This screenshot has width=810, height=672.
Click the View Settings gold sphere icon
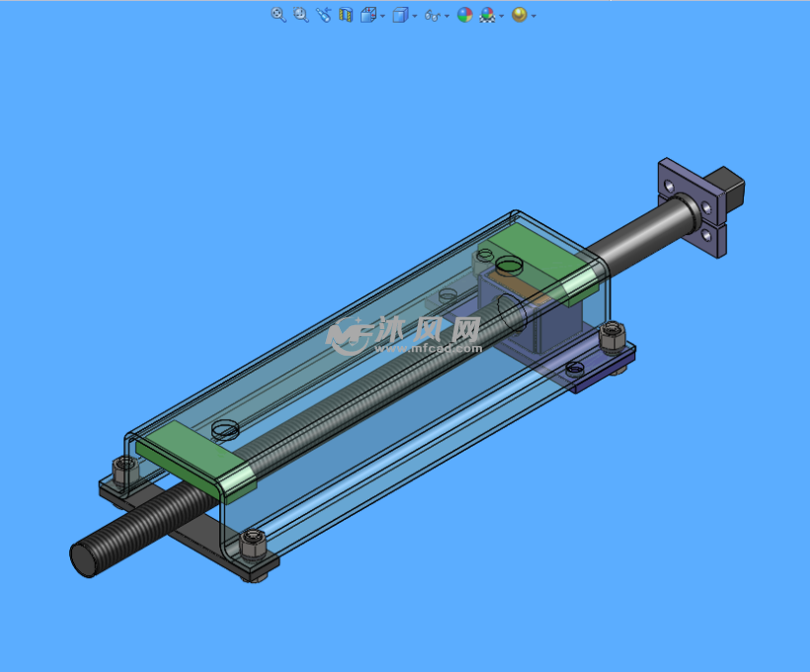(x=520, y=15)
